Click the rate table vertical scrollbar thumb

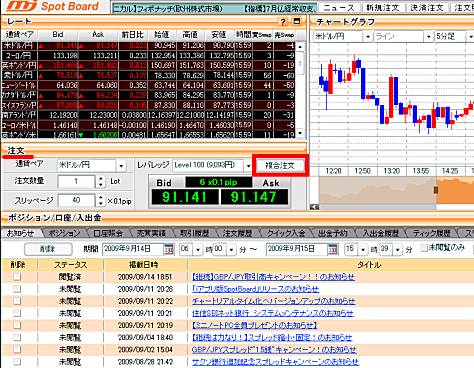tap(300, 63)
